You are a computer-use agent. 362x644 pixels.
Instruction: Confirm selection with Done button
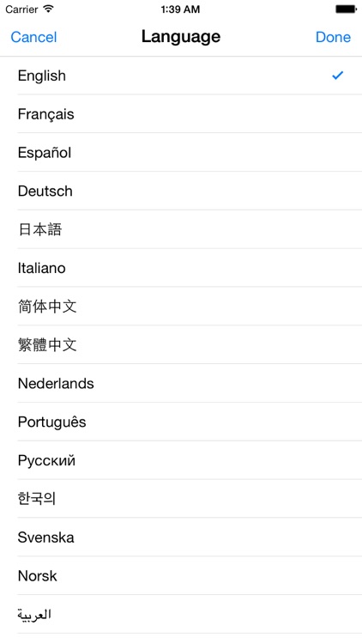[334, 37]
